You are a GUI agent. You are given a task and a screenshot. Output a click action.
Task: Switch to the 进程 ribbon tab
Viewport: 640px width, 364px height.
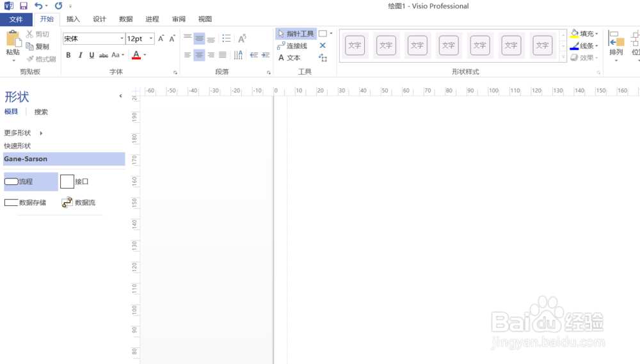(x=152, y=19)
